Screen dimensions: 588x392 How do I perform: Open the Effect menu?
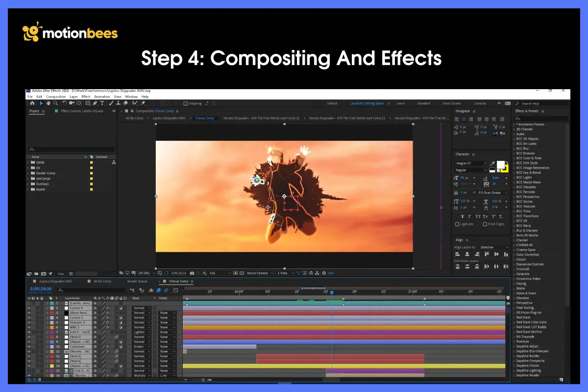click(x=86, y=97)
